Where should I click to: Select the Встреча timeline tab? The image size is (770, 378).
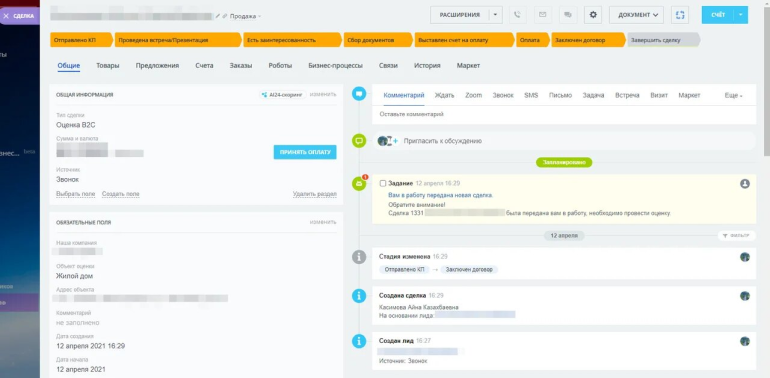point(627,95)
